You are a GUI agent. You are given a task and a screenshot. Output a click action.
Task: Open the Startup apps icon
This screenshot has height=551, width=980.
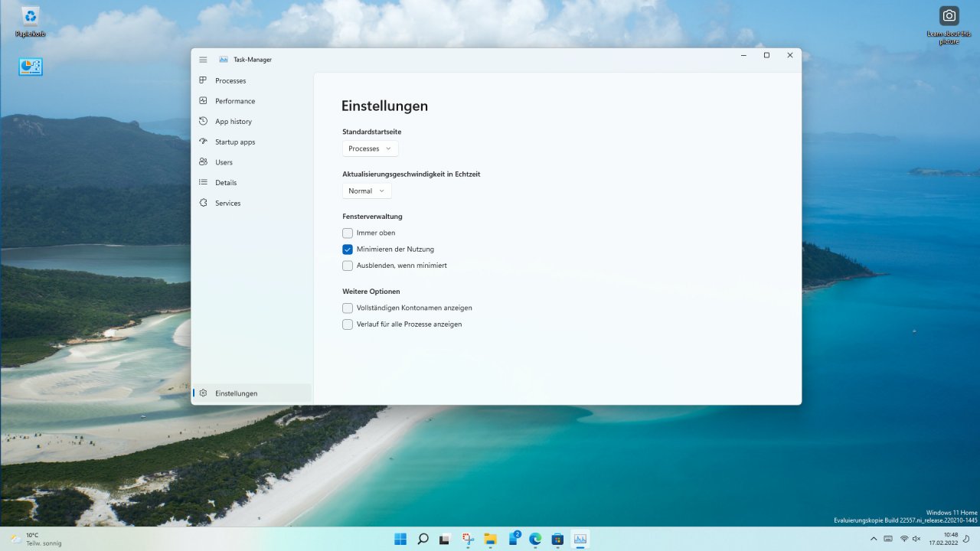pyautogui.click(x=203, y=142)
